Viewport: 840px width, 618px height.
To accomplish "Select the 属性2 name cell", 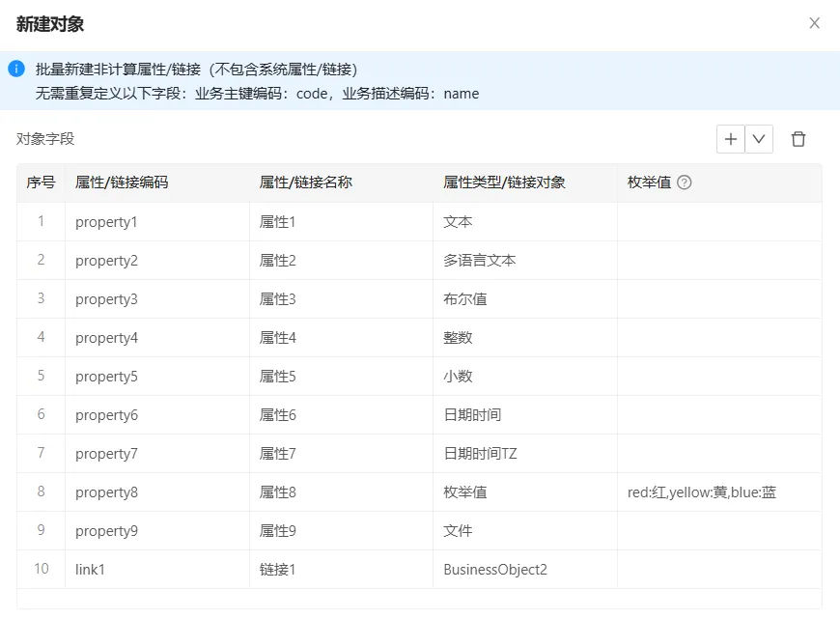I will tap(340, 261).
